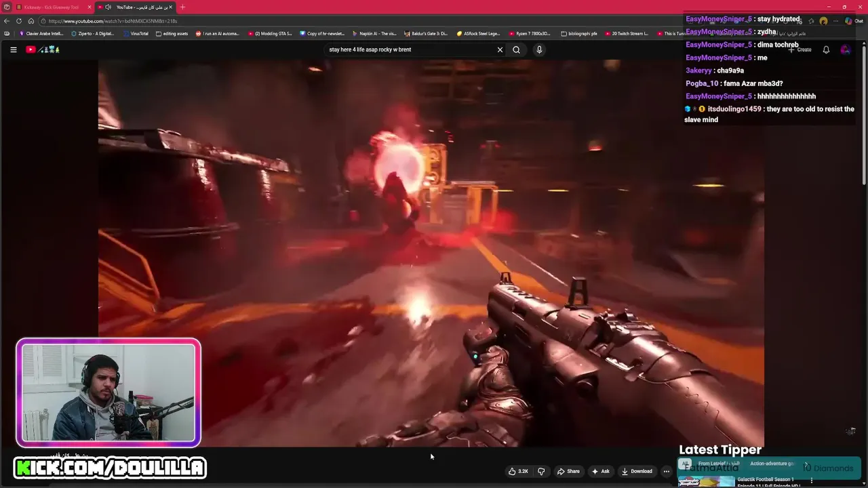
Task: Open the YouTube account avatar menu
Action: (845, 49)
